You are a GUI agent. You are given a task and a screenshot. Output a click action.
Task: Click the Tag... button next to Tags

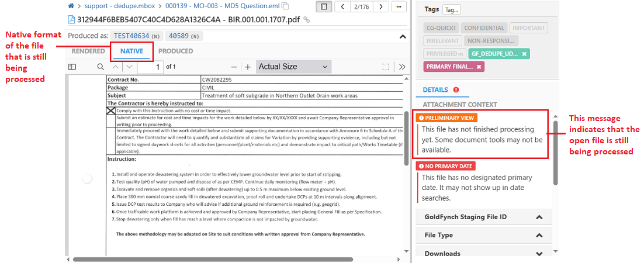(x=451, y=10)
